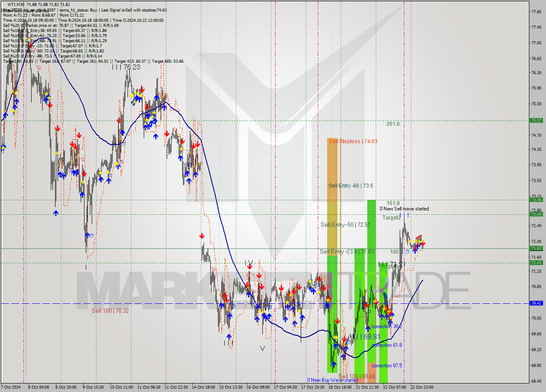The width and height of the screenshot is (546, 392).
Task: Click the 74.70 price axis value
Action: [x=537, y=135]
